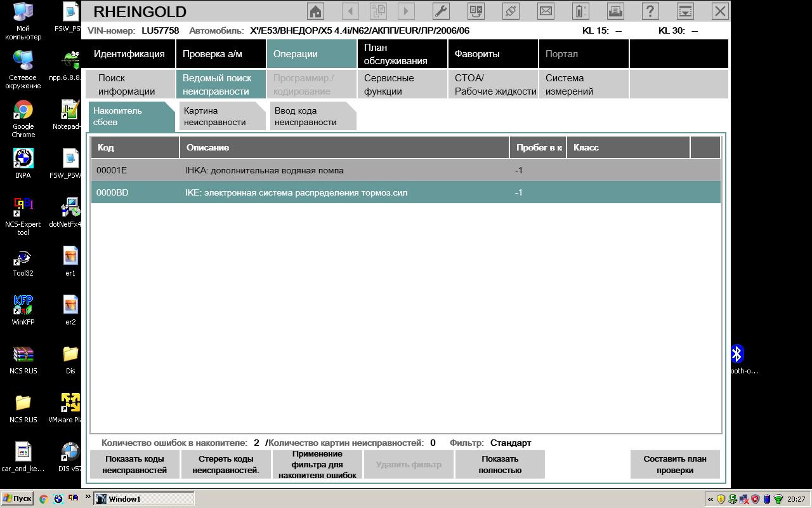Viewport: 812px width, 508px height.
Task: Select the Tool32 desktop icon
Action: pos(23,262)
